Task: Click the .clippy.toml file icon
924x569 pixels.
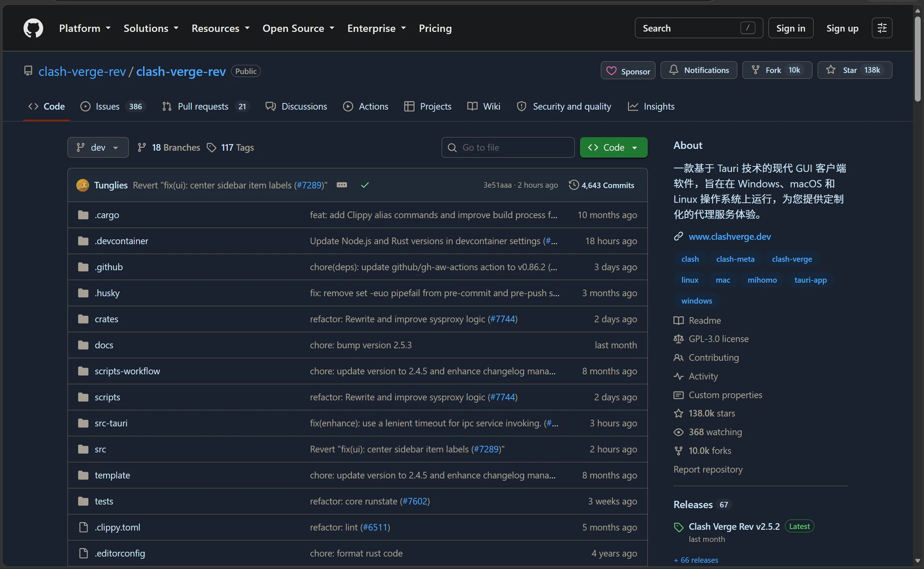Action: coord(83,527)
